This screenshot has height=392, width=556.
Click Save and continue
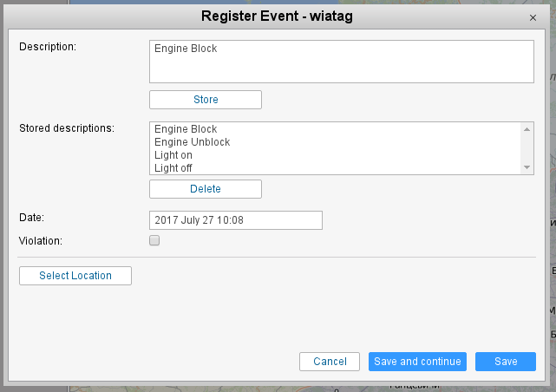tap(418, 362)
